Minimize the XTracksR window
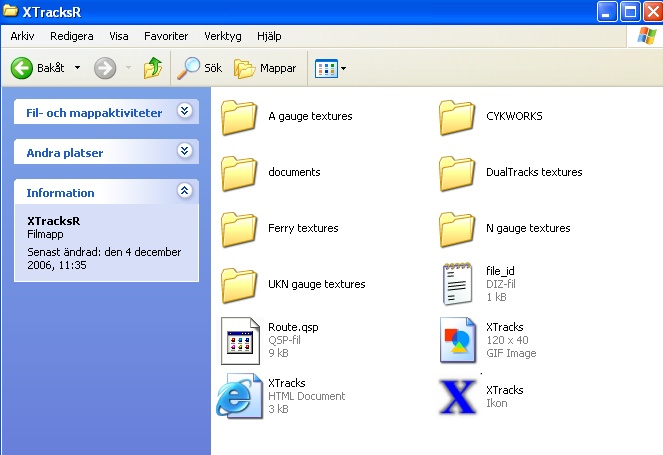663x455 pixels. [607, 11]
